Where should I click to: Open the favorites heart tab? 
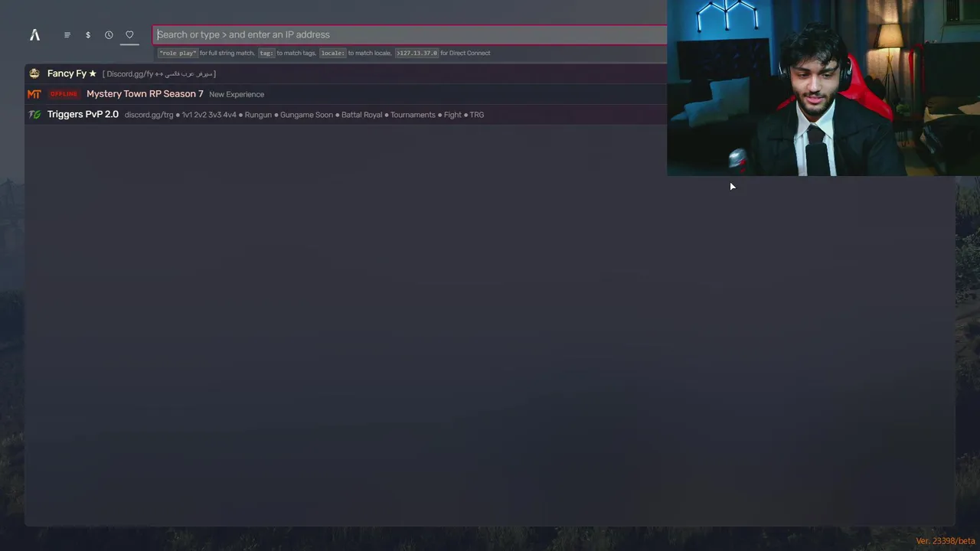tap(129, 34)
